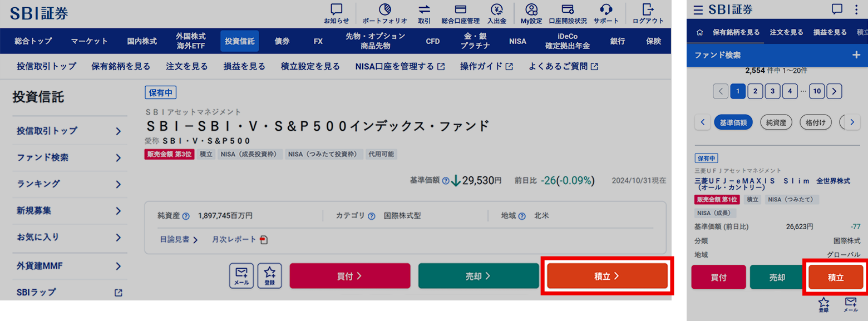Select 総合トップ in main navigation
The height and width of the screenshot is (321, 868).
pos(33,41)
